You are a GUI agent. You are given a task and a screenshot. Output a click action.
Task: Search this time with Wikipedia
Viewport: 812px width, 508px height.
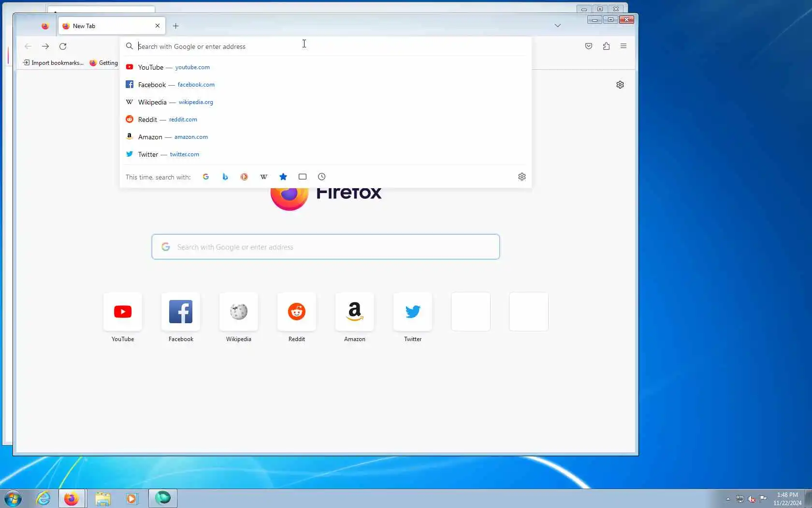(x=264, y=177)
